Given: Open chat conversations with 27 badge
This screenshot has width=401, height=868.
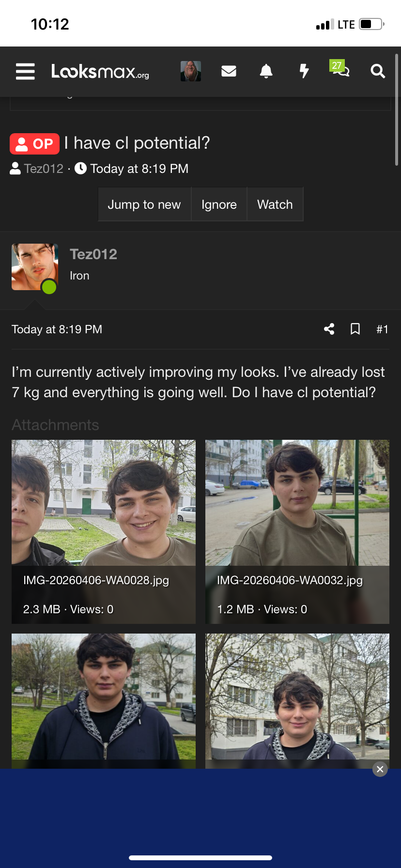Looking at the screenshot, I should tap(340, 70).
